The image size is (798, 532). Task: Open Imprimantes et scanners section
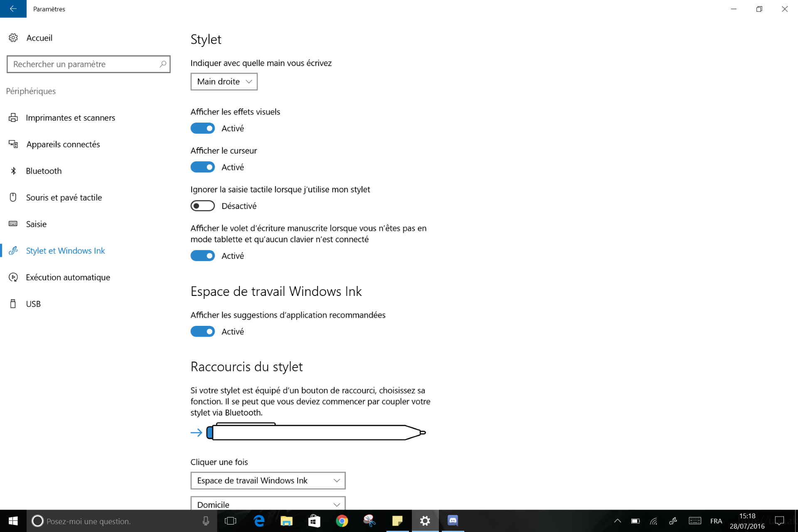70,118
